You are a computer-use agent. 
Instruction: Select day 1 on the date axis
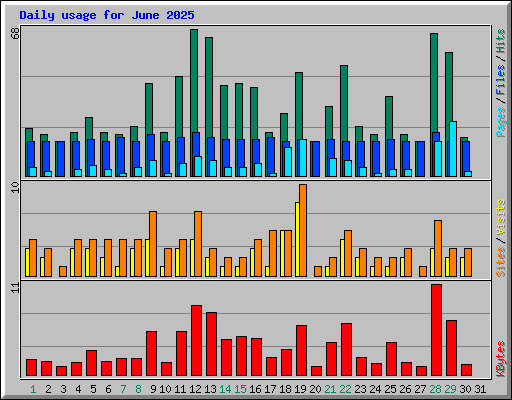[x=33, y=389]
